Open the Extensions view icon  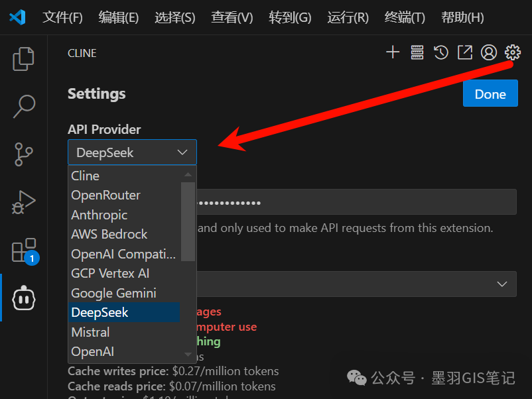coord(23,251)
